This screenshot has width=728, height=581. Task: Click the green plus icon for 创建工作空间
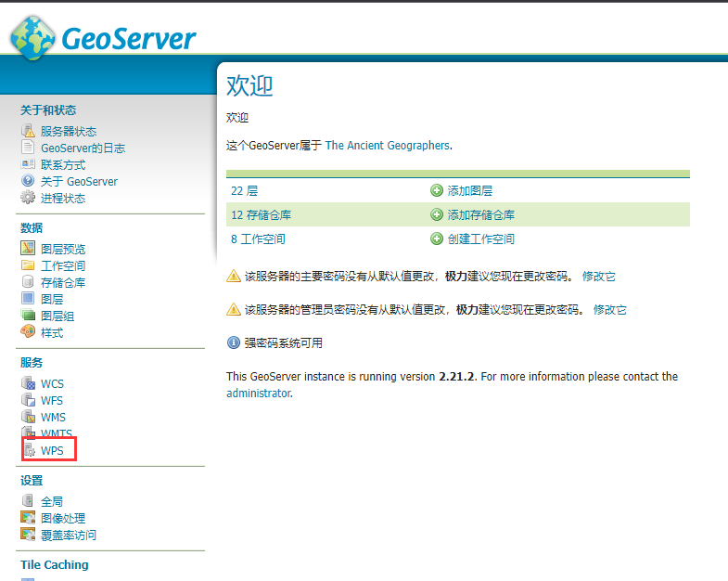(437, 239)
